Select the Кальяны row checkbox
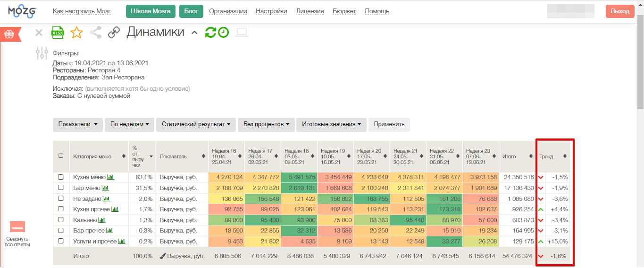The image size is (644, 268). pyautogui.click(x=60, y=220)
